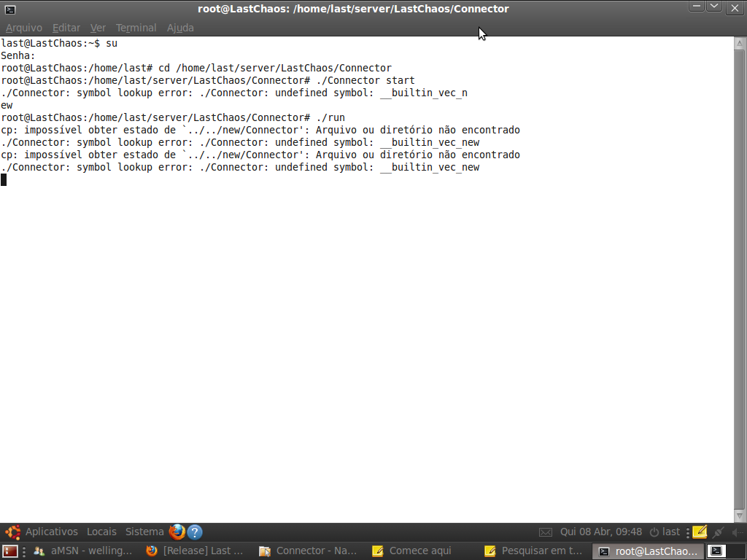Open the help question-mark launcher
The image size is (747, 560).
tap(195, 532)
